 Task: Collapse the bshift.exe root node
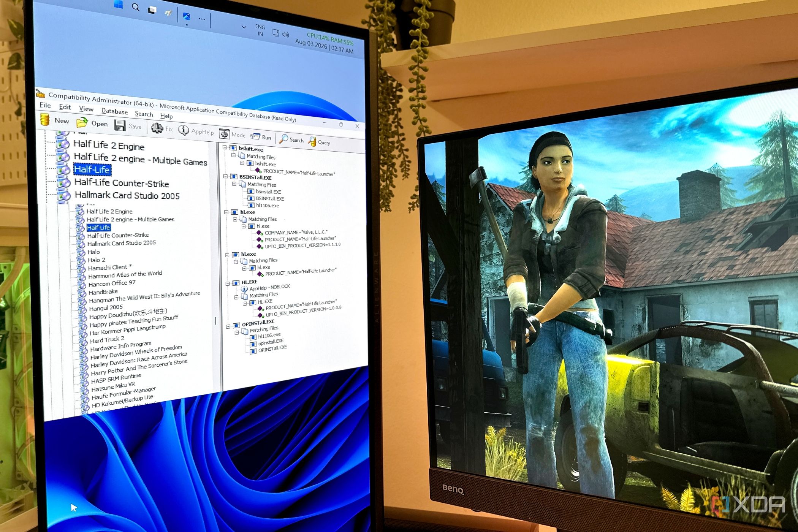tap(225, 147)
